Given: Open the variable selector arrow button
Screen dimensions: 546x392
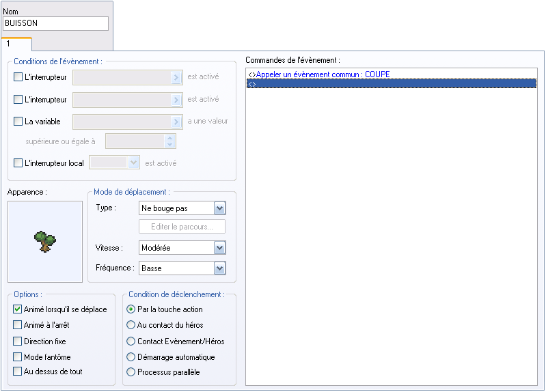Looking at the screenshot, I should 176,122.
